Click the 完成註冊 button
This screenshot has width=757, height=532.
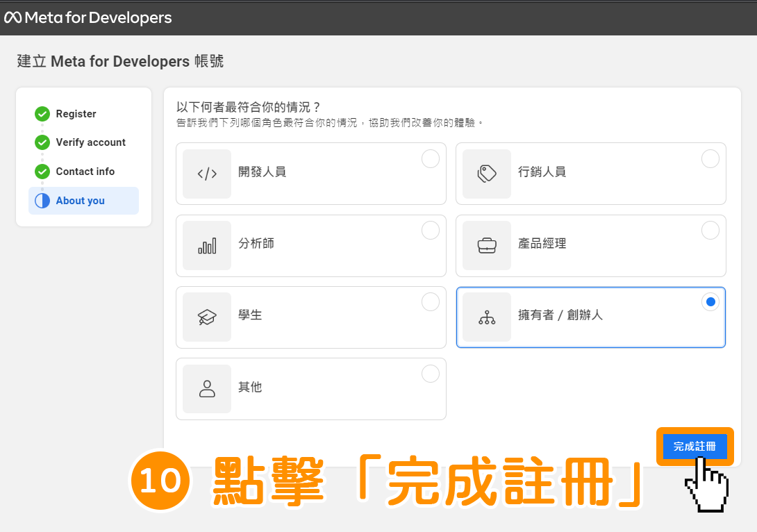694,447
